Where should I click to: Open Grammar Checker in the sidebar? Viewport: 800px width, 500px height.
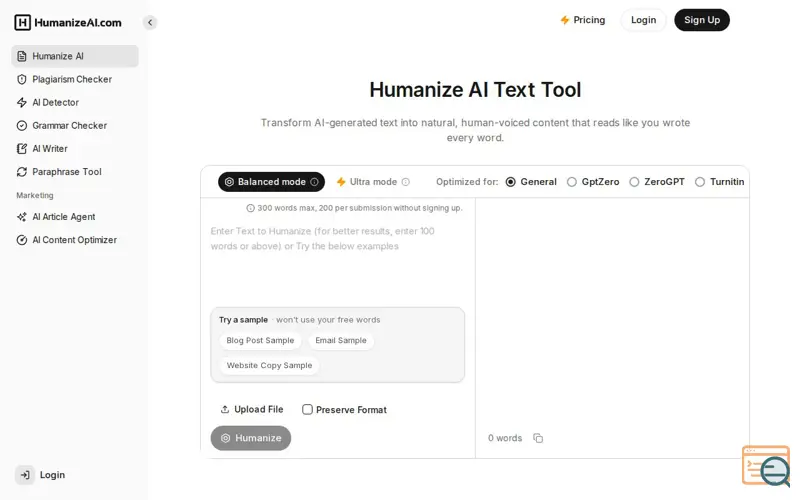pos(75,126)
